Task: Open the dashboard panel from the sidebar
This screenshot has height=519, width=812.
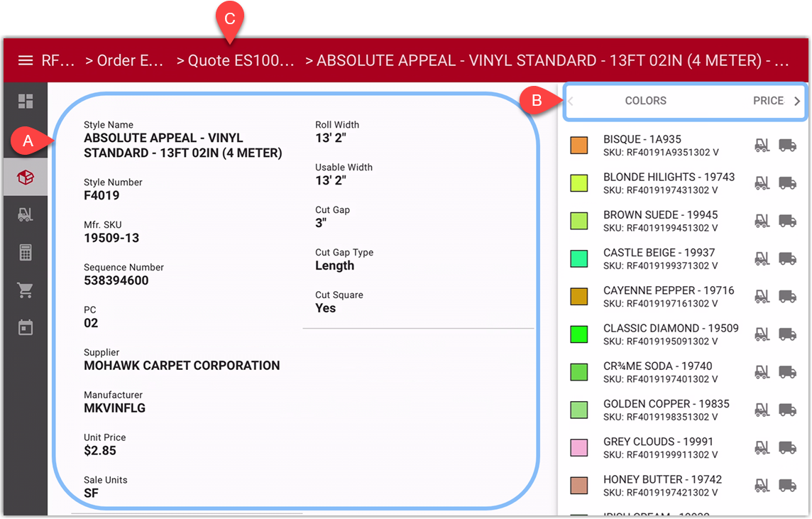Action: 26,102
